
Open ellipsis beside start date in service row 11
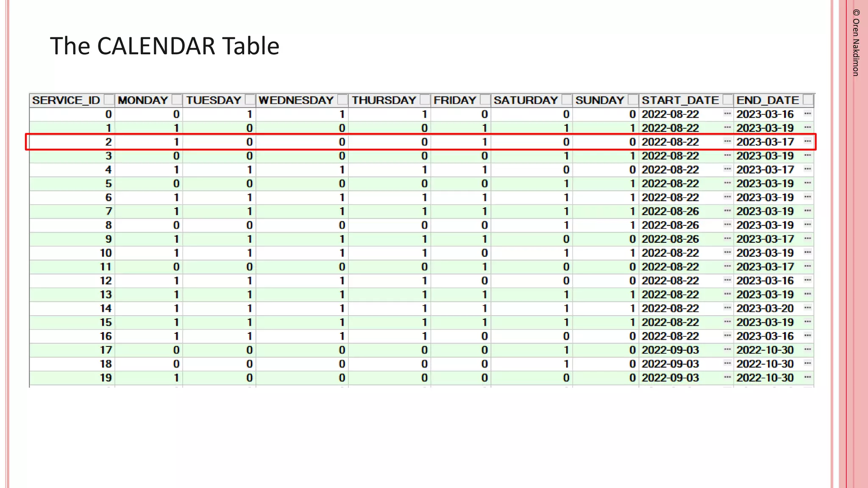pyautogui.click(x=727, y=266)
